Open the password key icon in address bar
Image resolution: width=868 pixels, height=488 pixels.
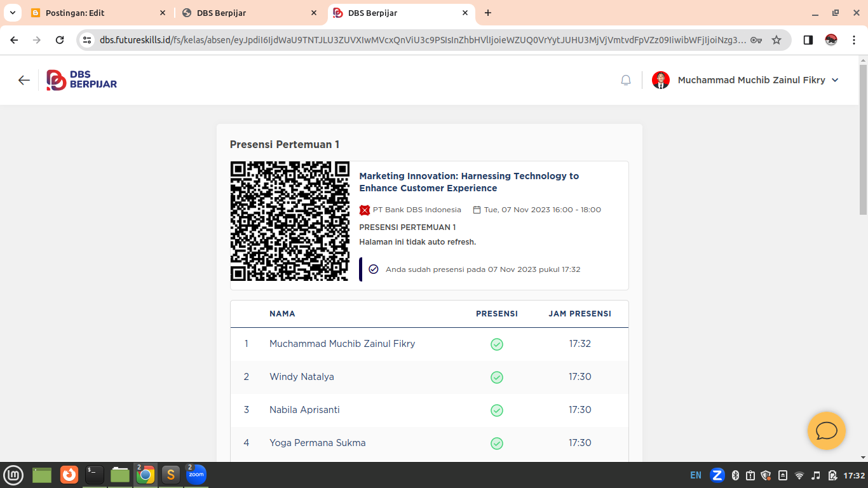(x=756, y=40)
